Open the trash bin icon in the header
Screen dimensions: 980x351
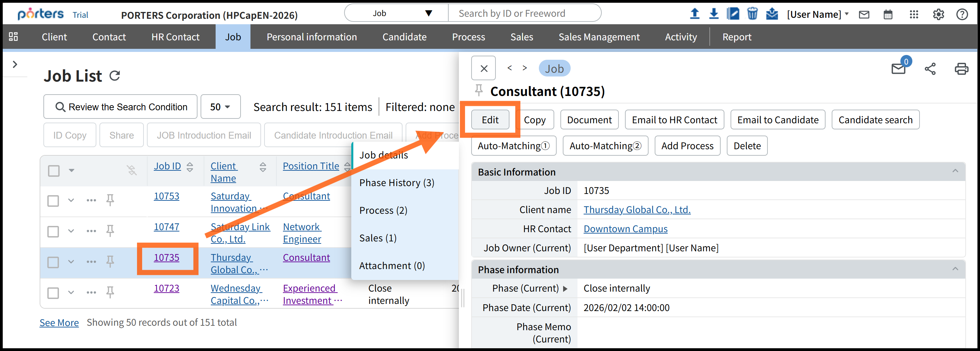[x=752, y=14]
